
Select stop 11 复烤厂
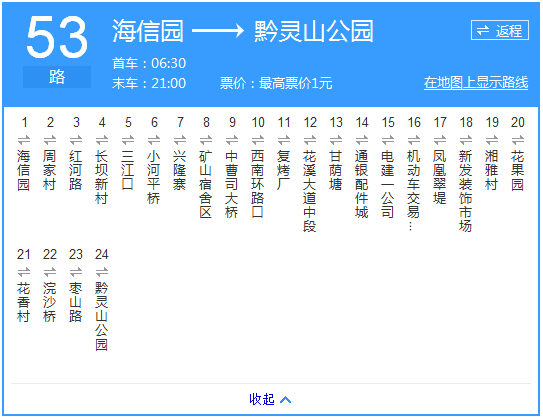pyautogui.click(x=283, y=170)
